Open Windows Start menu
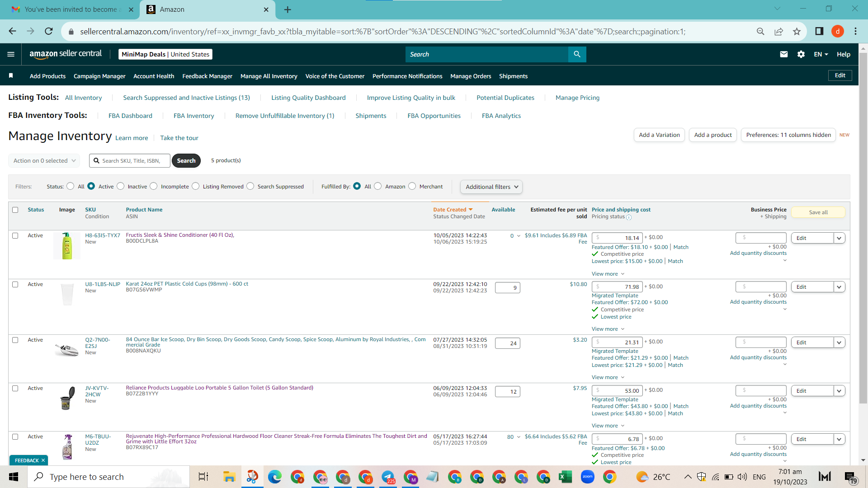This screenshot has width=868, height=488. click(x=14, y=477)
